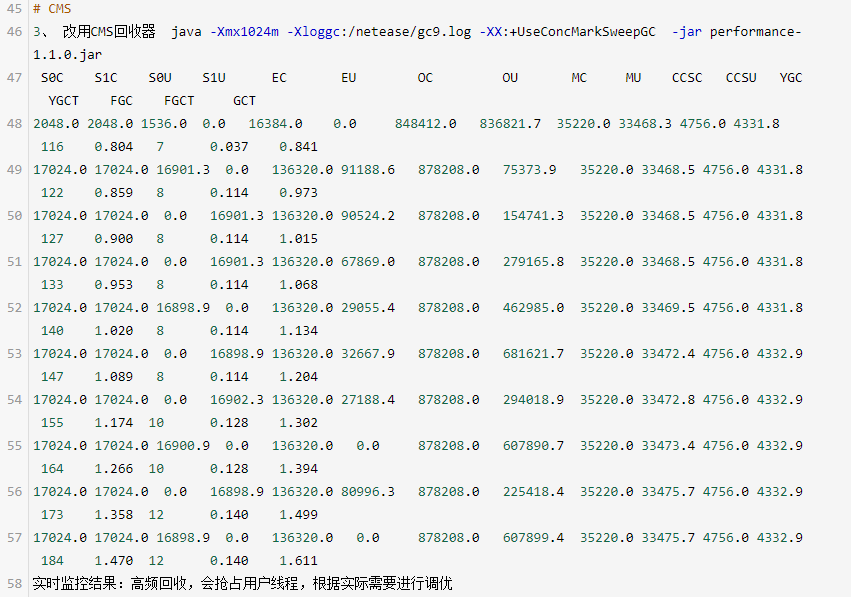Click the 'S1U' column header
This screenshot has width=851, height=597.
214,78
